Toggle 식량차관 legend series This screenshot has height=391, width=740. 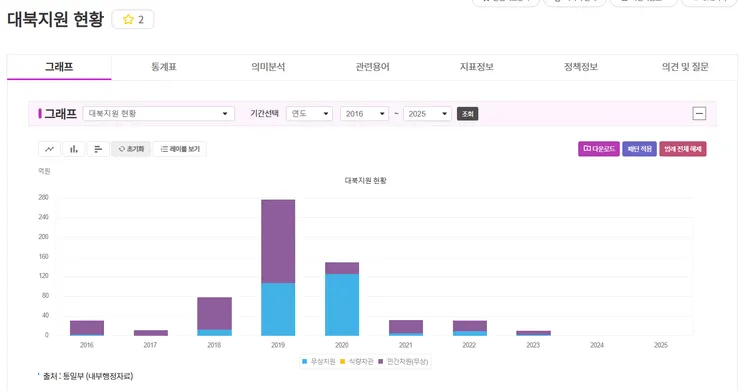357,362
